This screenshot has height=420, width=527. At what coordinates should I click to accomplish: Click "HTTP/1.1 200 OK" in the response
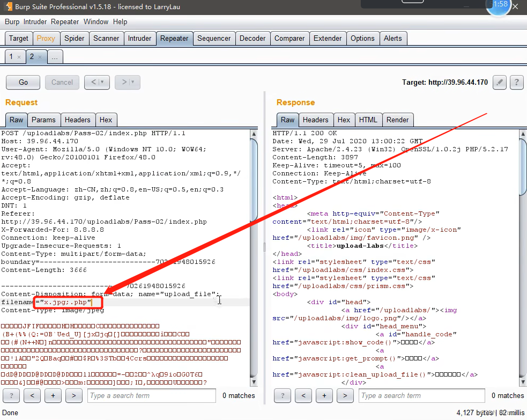[x=305, y=133]
